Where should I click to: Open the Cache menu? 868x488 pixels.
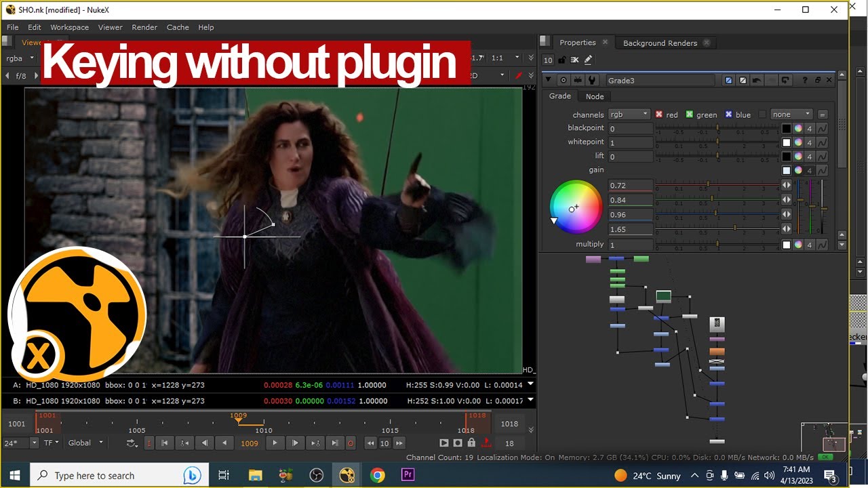pyautogui.click(x=178, y=27)
